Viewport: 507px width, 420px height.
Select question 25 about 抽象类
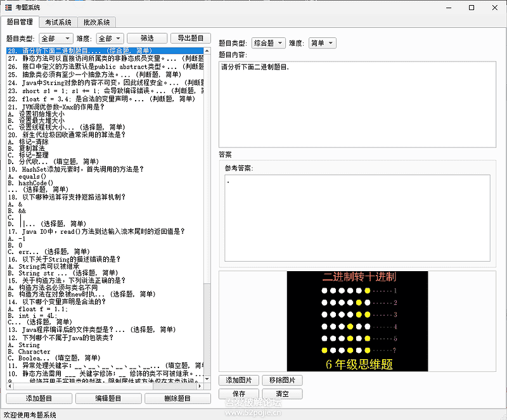coord(105,75)
